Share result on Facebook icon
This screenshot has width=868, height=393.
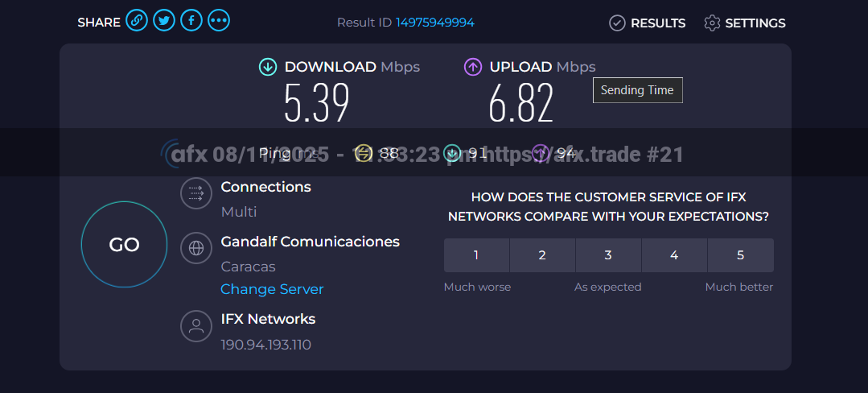point(191,22)
